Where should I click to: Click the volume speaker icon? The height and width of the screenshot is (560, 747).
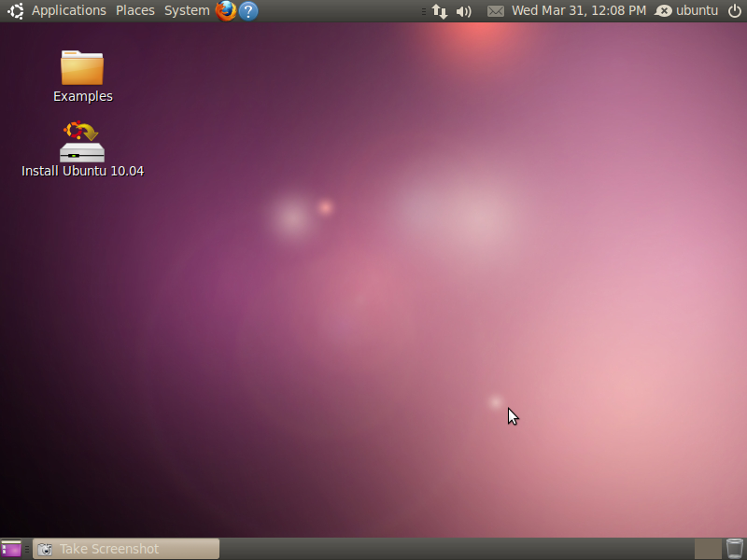464,11
